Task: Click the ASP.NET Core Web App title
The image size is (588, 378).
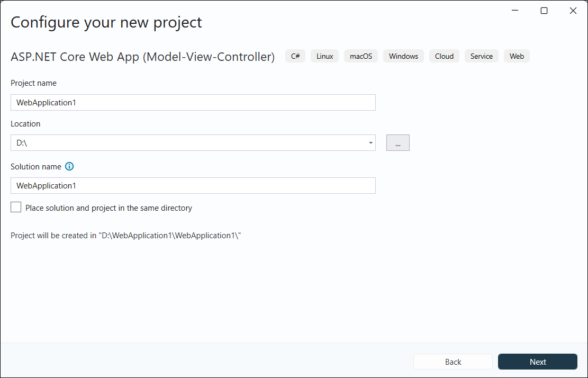Action: [x=142, y=56]
